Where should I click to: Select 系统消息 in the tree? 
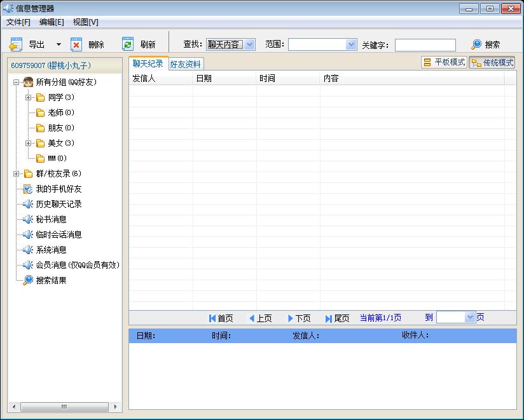51,250
